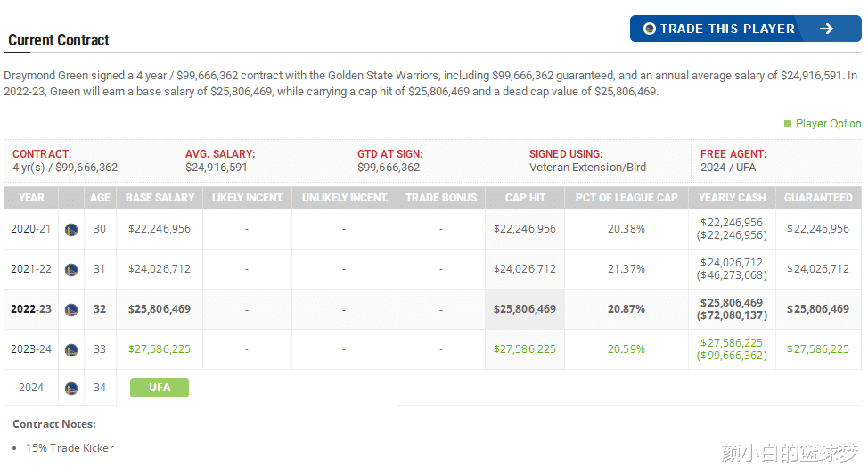
Task: Click the 2020-21 year cell
Action: coord(31,229)
